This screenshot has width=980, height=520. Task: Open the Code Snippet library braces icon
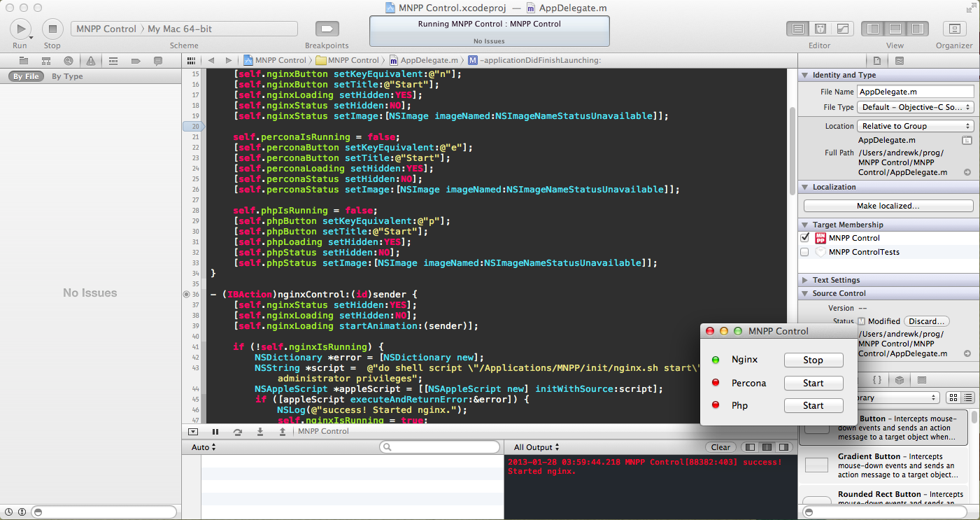coord(877,380)
